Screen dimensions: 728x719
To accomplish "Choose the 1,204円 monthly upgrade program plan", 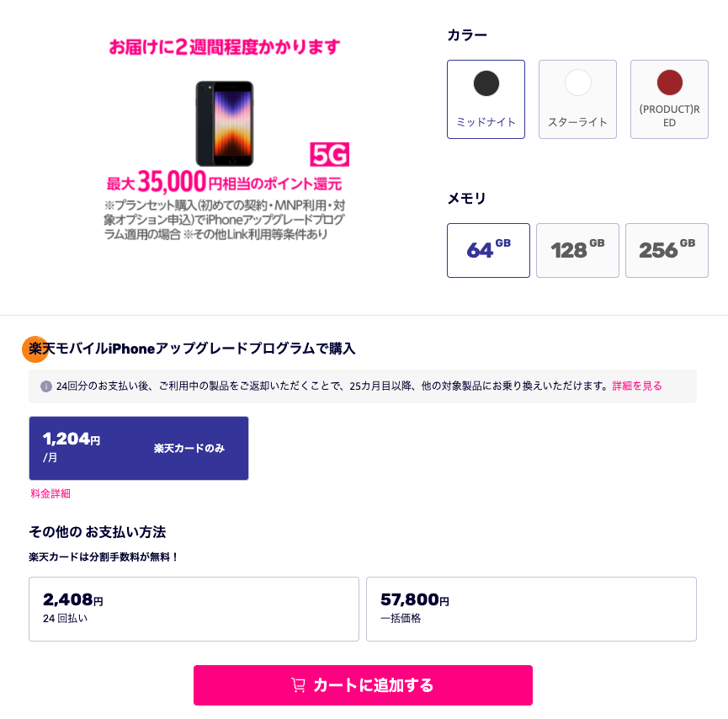I will click(x=139, y=448).
